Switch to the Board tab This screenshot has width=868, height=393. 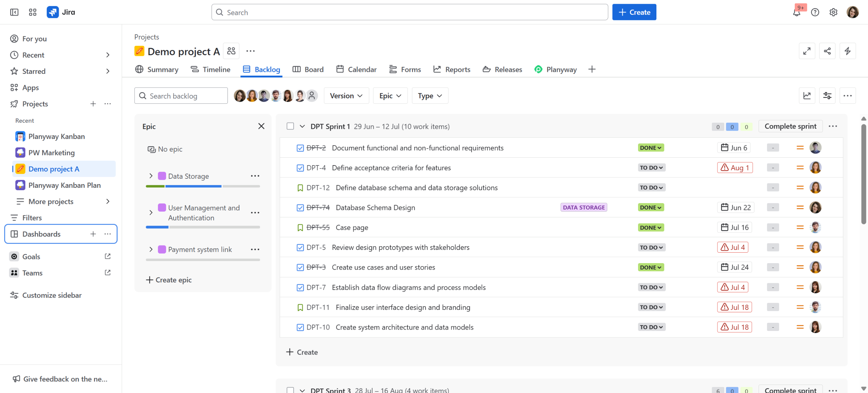pyautogui.click(x=308, y=69)
